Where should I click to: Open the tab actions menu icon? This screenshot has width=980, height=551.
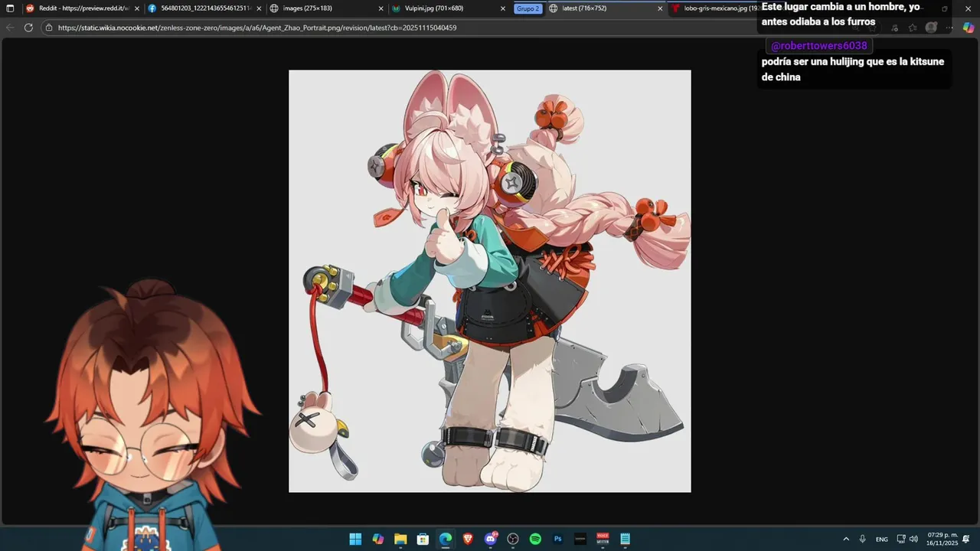10,8
